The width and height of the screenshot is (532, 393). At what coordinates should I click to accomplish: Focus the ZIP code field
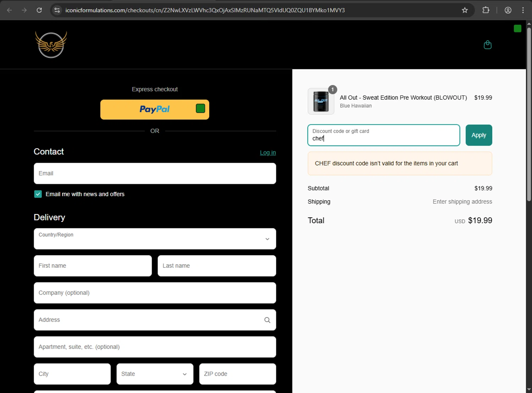238,374
